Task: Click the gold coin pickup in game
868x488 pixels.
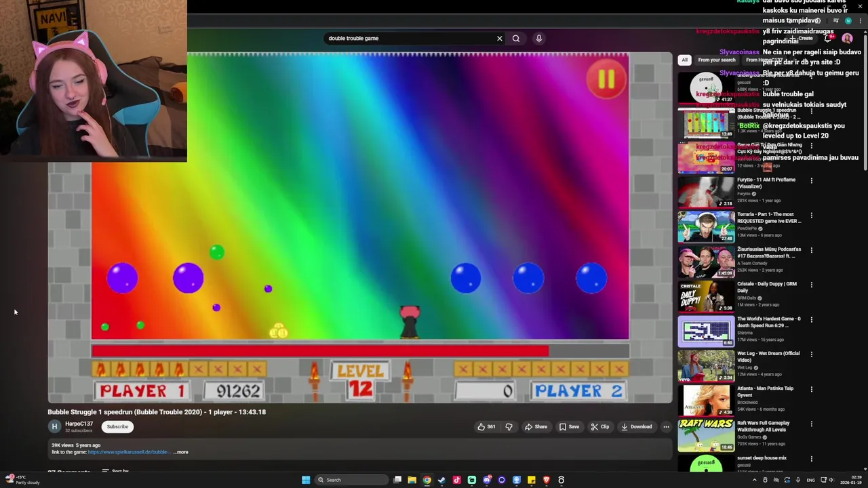Action: pyautogui.click(x=279, y=331)
